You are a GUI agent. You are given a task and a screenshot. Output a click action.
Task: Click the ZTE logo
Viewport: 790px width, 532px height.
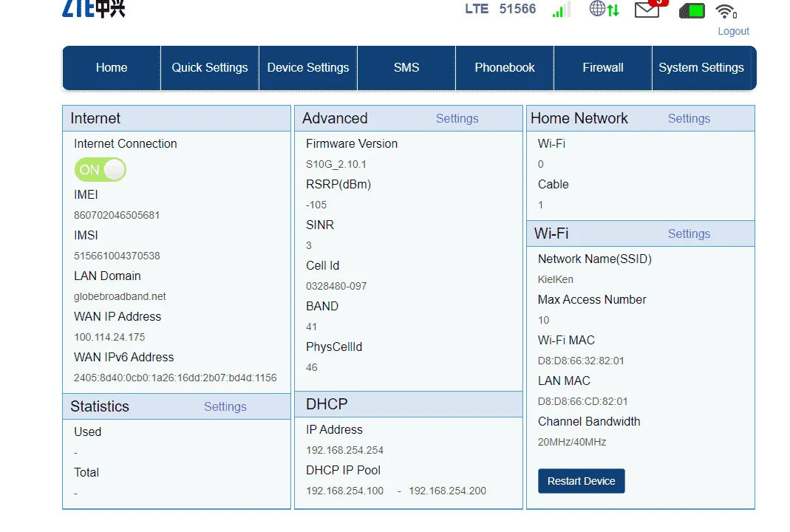[x=94, y=8]
